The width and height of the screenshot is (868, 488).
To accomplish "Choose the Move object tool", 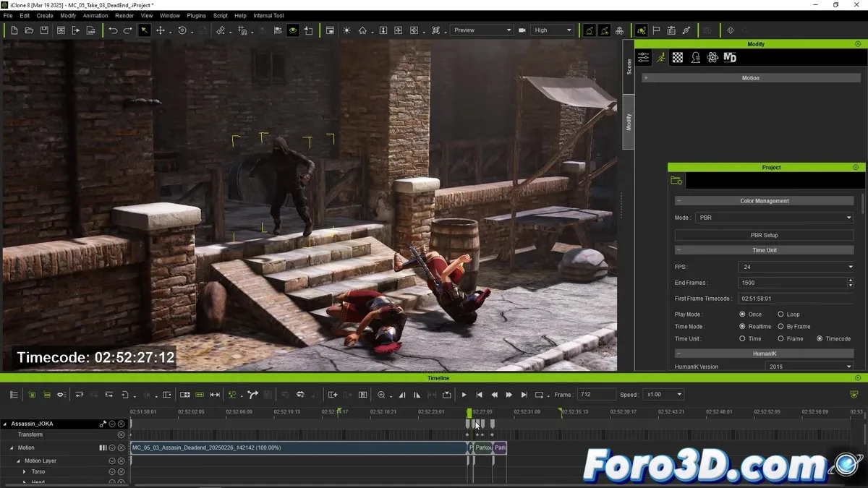I will [161, 30].
